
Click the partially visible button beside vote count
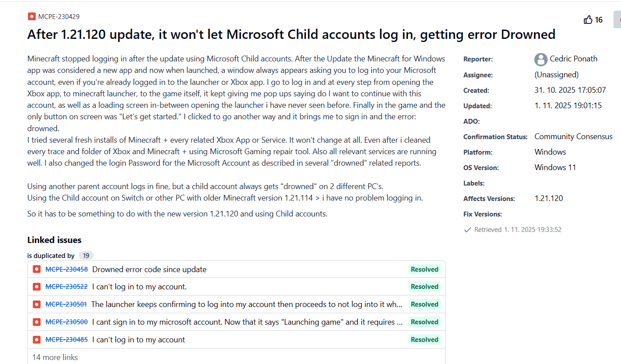[617, 20]
